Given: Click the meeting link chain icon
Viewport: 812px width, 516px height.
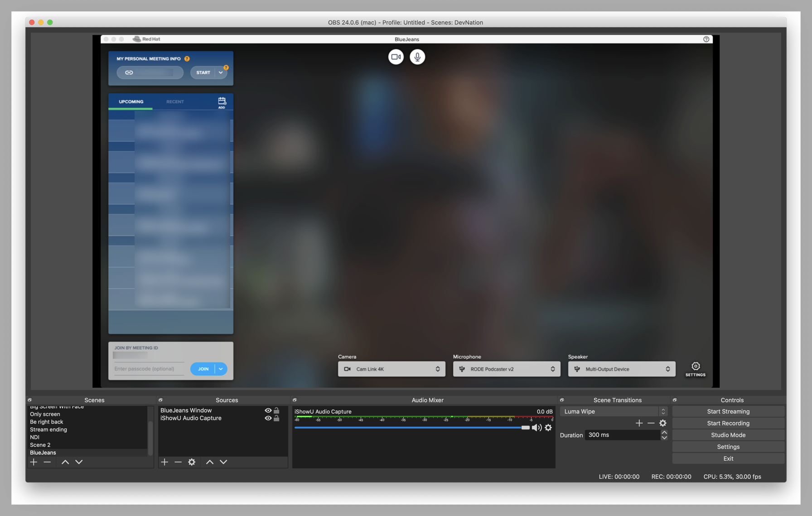Looking at the screenshot, I should [129, 72].
